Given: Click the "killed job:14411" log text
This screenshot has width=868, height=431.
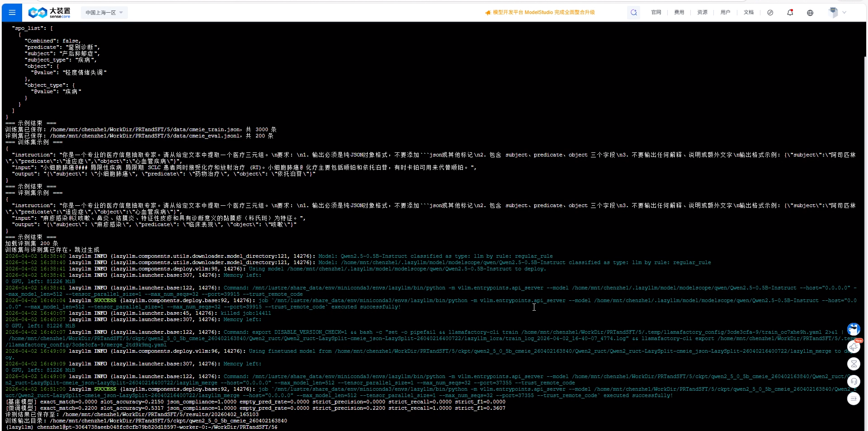Looking at the screenshot, I should click(246, 313).
